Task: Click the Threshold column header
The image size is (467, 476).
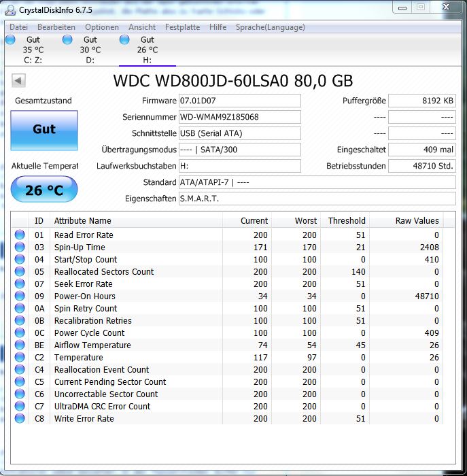Action: point(345,221)
